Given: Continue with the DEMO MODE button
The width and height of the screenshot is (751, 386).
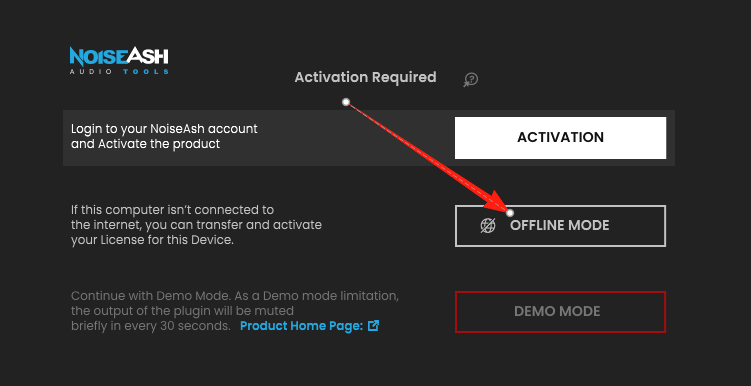Looking at the screenshot, I should point(560,312).
